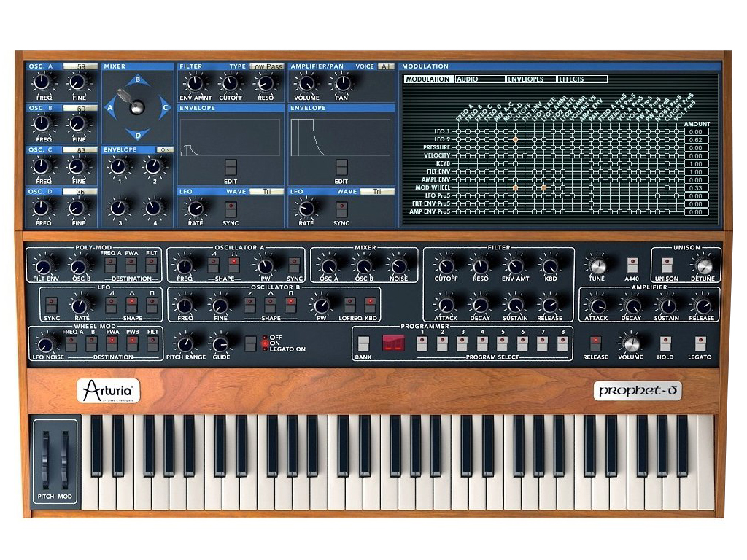The height and width of the screenshot is (560, 747).
Task: Open the Effects tab
Action: [581, 79]
